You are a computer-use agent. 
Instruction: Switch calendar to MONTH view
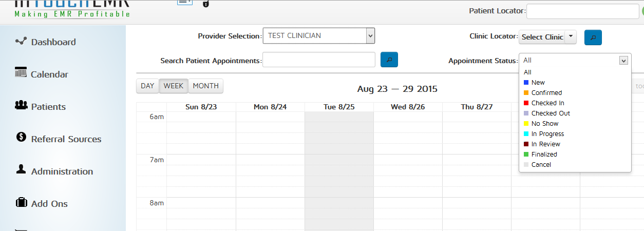pos(205,86)
